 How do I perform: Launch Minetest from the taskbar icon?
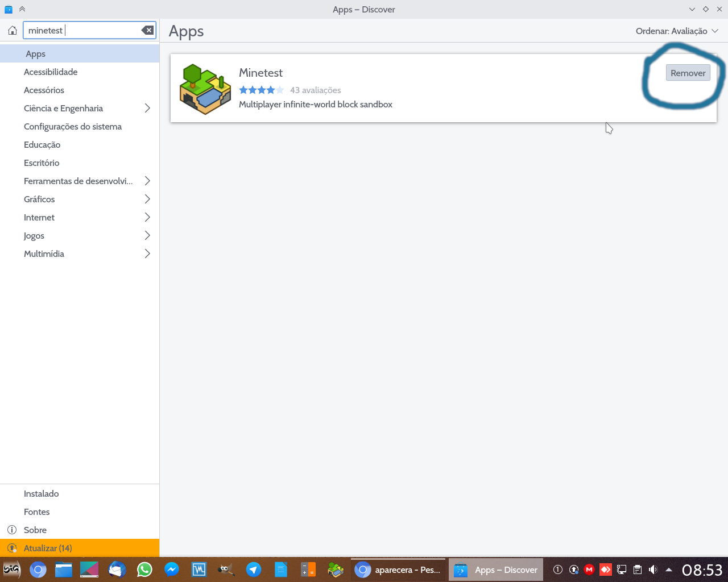tap(336, 569)
